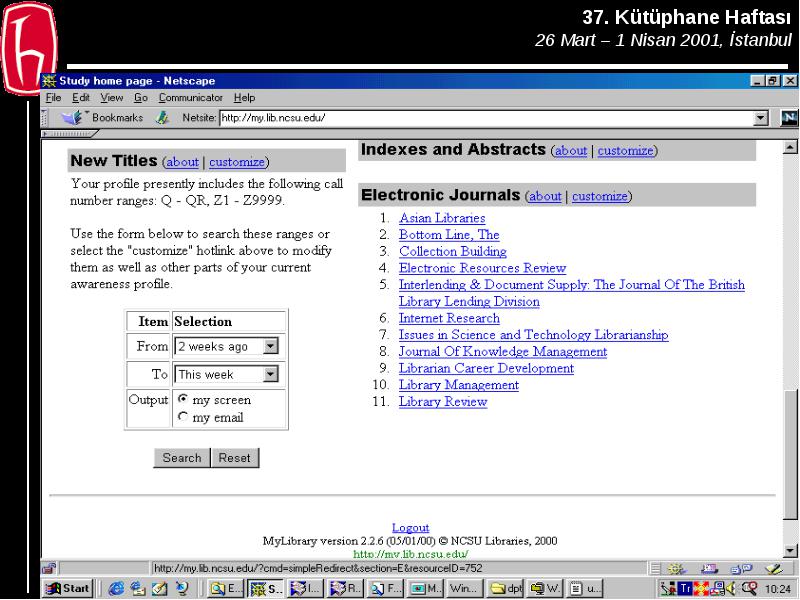Click the Search button

(182, 458)
